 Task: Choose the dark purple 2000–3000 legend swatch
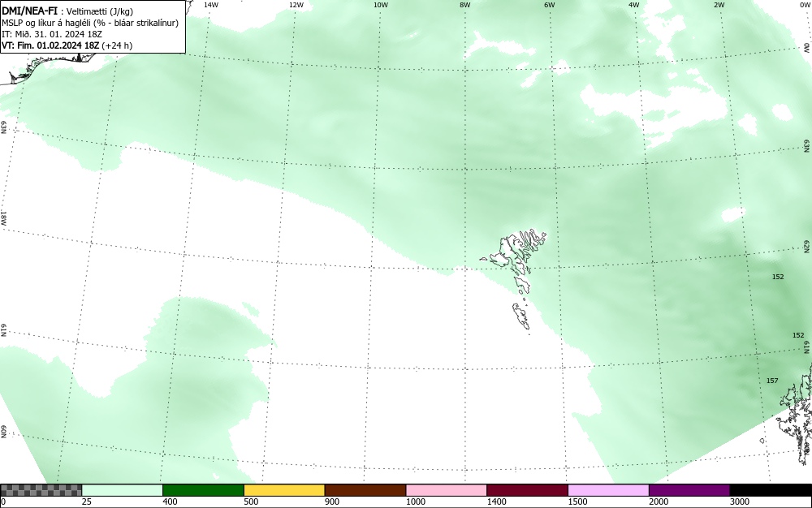coord(689,490)
